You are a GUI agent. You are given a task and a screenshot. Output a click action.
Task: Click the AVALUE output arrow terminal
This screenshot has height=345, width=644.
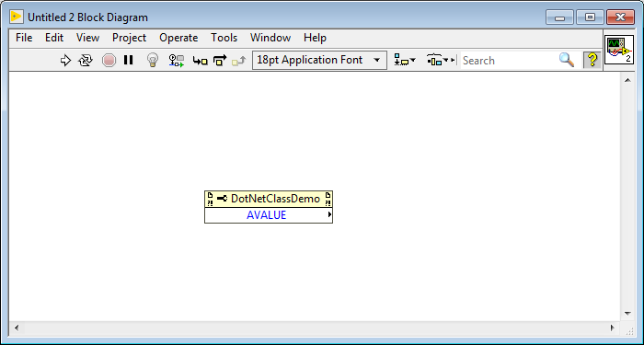click(329, 214)
